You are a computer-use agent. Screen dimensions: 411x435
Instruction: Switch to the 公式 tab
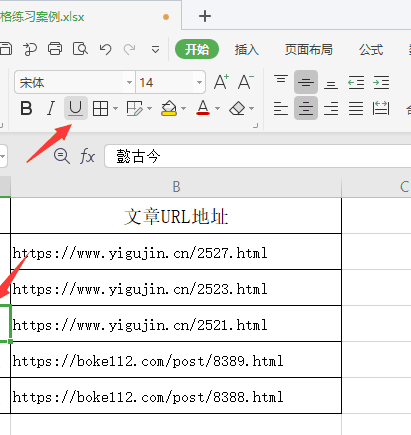pos(371,50)
